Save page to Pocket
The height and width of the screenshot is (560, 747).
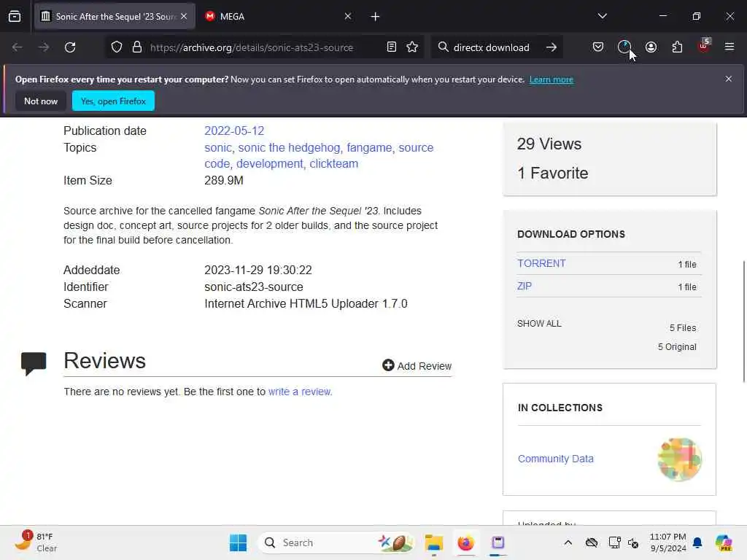click(598, 47)
